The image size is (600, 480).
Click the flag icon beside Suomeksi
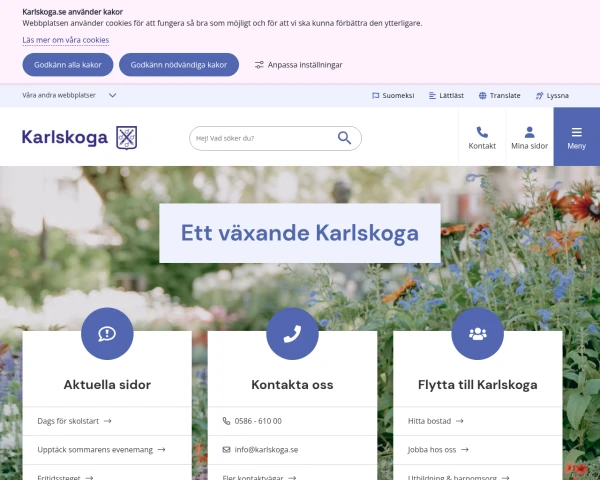coord(375,95)
